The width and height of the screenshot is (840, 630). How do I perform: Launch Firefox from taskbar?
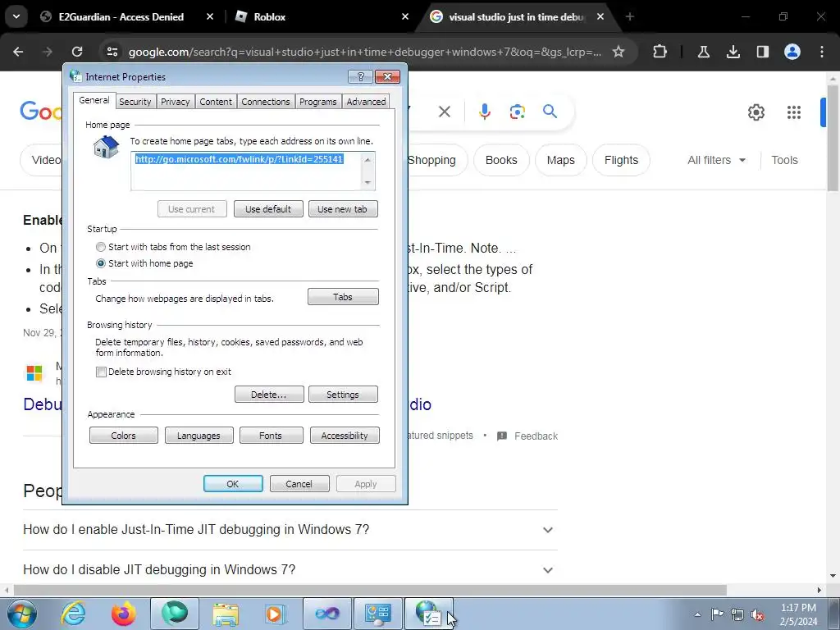[123, 614]
